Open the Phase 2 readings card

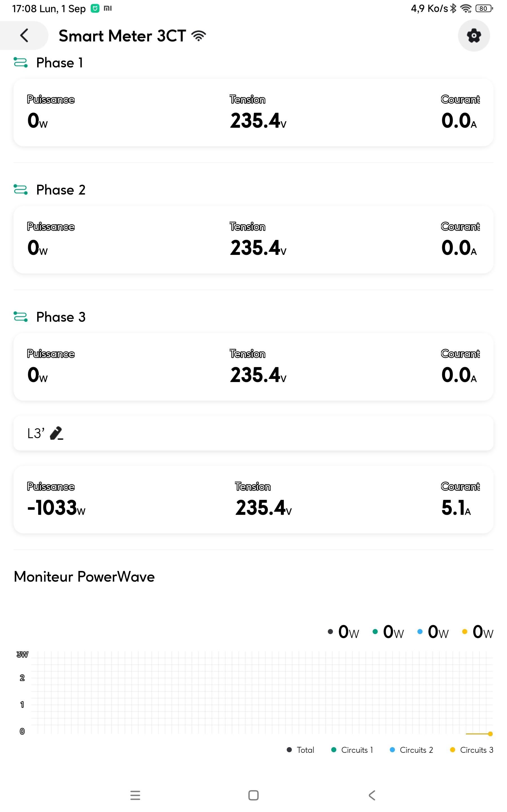[253, 240]
